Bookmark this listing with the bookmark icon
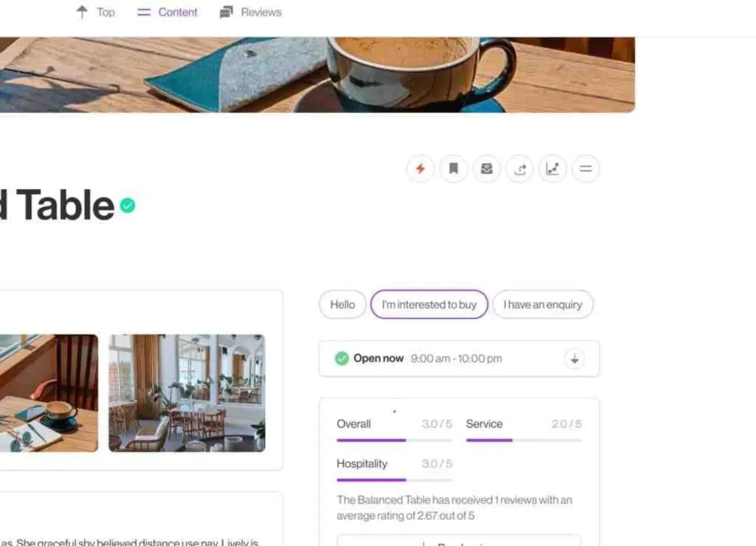This screenshot has width=756, height=546. [x=453, y=169]
